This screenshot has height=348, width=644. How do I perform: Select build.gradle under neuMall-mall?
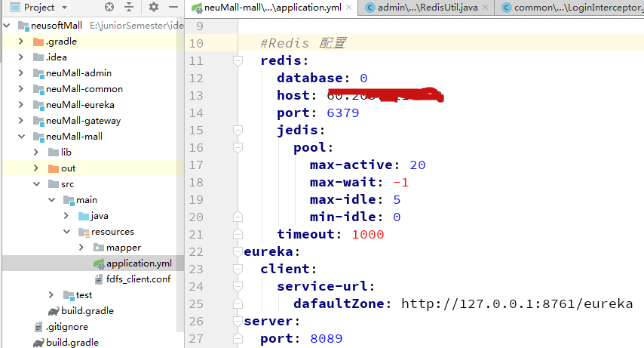(87, 310)
